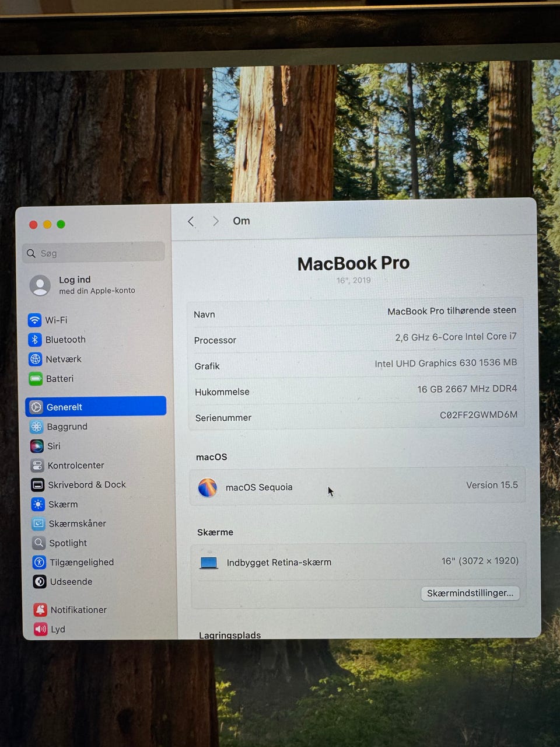Minimize window with yellow button
This screenshot has width=560, height=747.
click(x=47, y=225)
